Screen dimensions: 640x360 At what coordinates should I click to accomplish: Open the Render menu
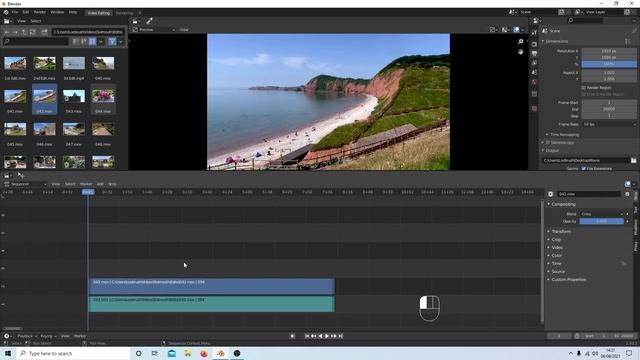(x=40, y=12)
